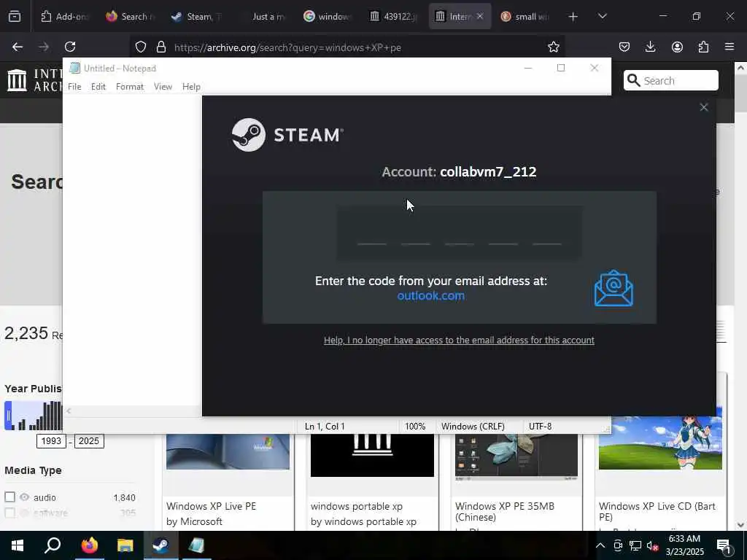Switch to the Search tab with Firefox icon

[131, 17]
